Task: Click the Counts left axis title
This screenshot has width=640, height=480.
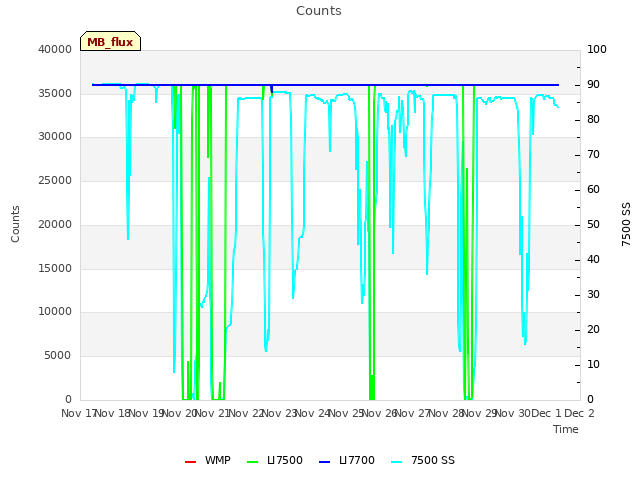Action: 15,224
